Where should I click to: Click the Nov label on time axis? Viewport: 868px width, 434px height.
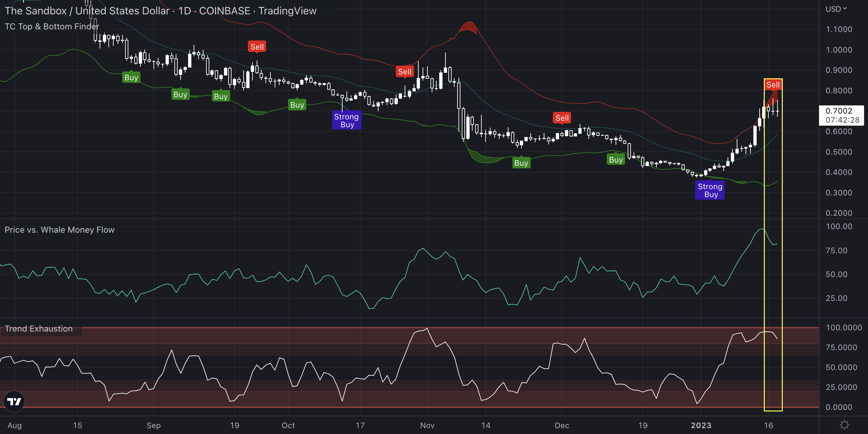(x=427, y=425)
